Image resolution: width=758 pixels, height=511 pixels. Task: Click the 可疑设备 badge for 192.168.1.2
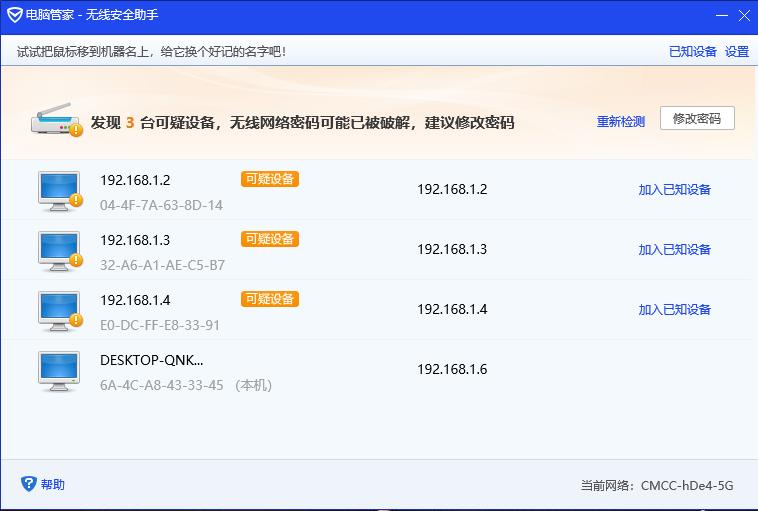pyautogui.click(x=270, y=179)
